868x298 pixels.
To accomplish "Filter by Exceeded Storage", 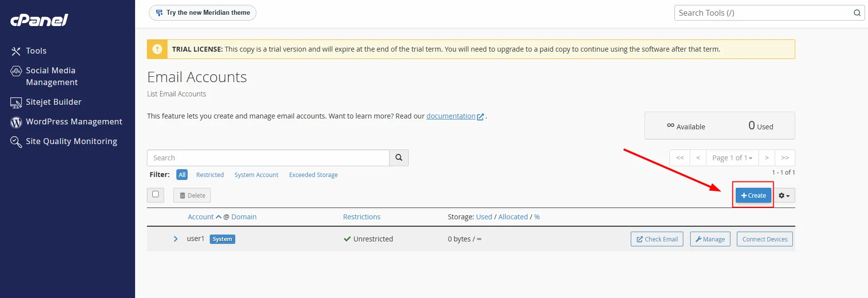I will 313,175.
